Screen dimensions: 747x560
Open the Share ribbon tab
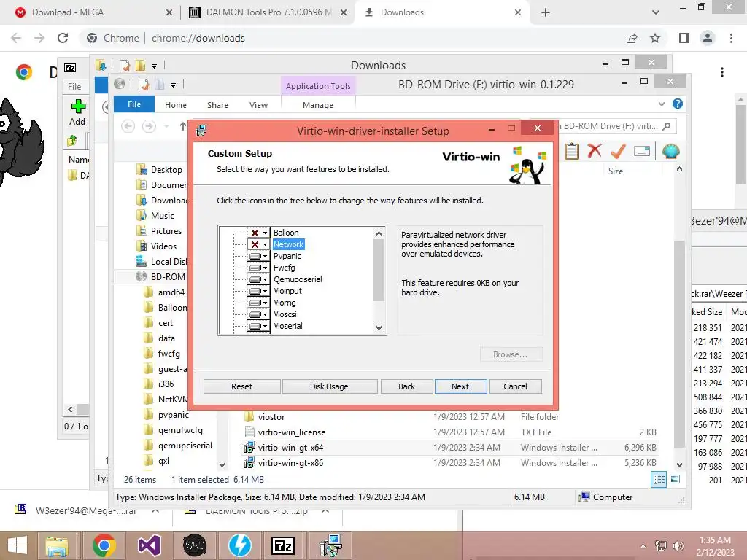coord(217,105)
